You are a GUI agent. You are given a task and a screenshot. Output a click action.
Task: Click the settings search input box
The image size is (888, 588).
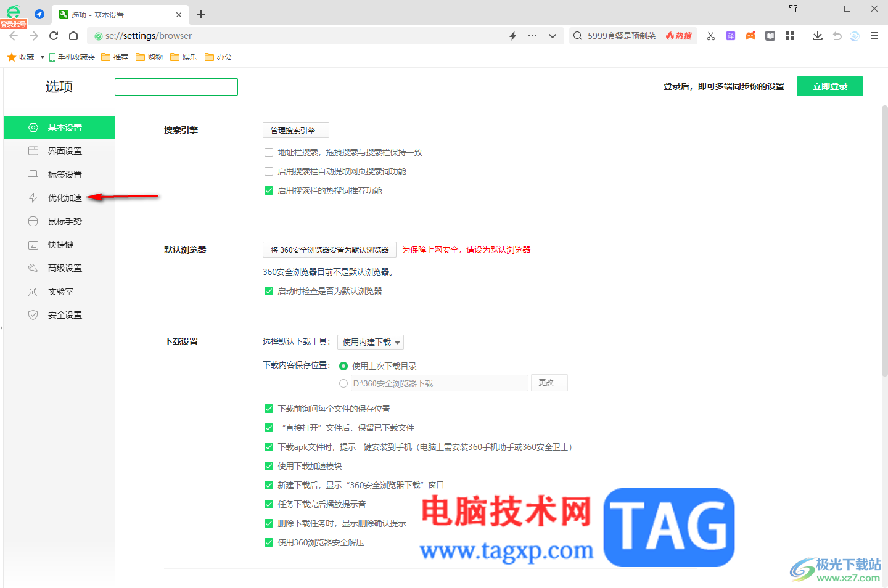[176, 87]
